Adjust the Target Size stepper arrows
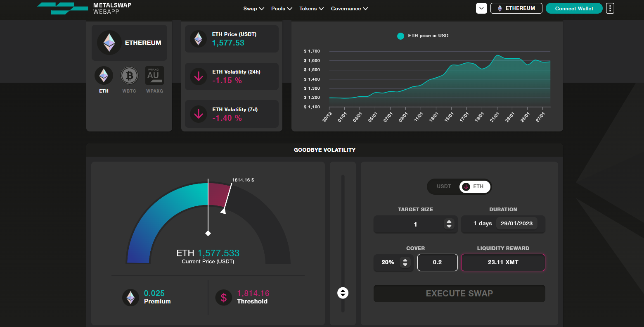 449,224
